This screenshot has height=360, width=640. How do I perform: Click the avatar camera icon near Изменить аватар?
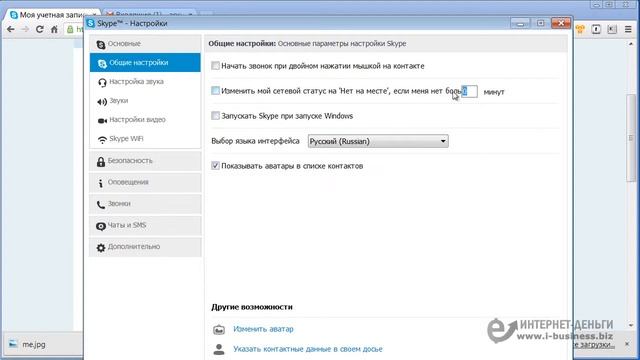tap(219, 329)
